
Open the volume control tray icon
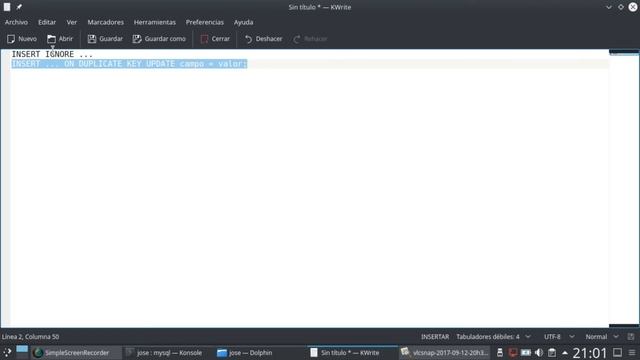[x=539, y=353]
